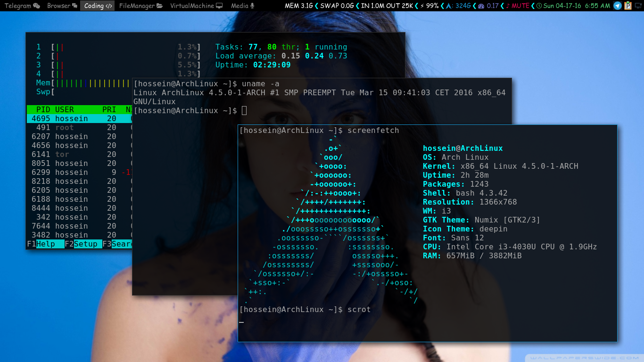Click the battery lightning bolt icon
Viewport: 644px width, 362px height.
point(421,6)
